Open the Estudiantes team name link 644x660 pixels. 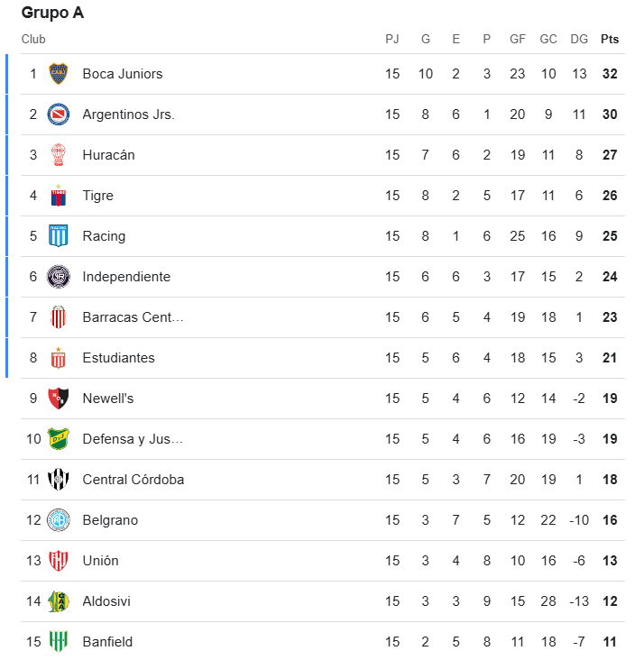[118, 358]
